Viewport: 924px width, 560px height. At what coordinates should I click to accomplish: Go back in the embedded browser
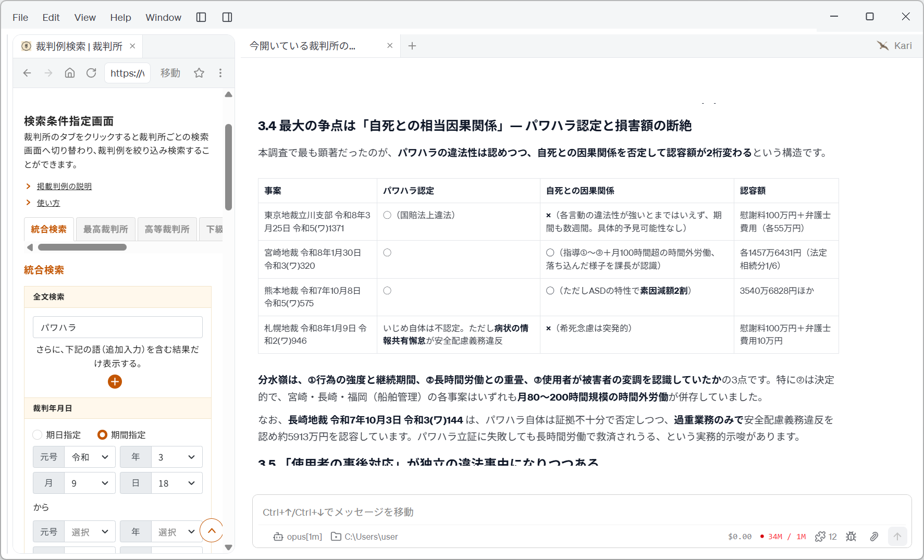(x=27, y=73)
